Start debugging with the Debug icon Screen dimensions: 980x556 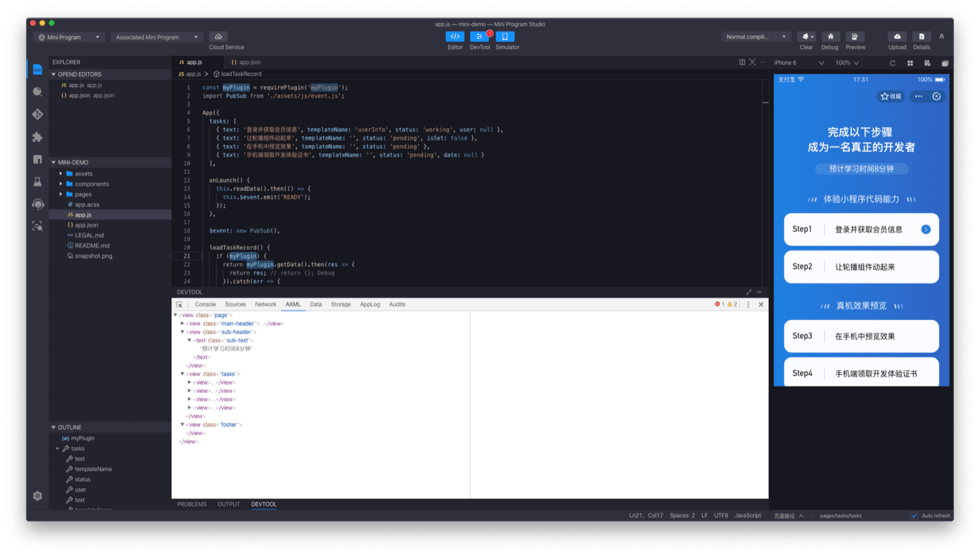830,38
